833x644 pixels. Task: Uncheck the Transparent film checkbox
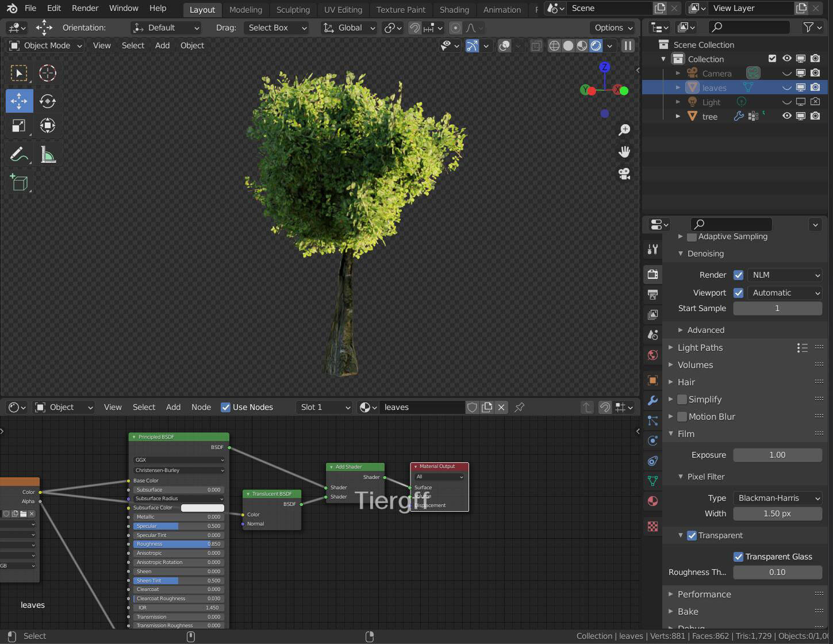pyautogui.click(x=692, y=535)
